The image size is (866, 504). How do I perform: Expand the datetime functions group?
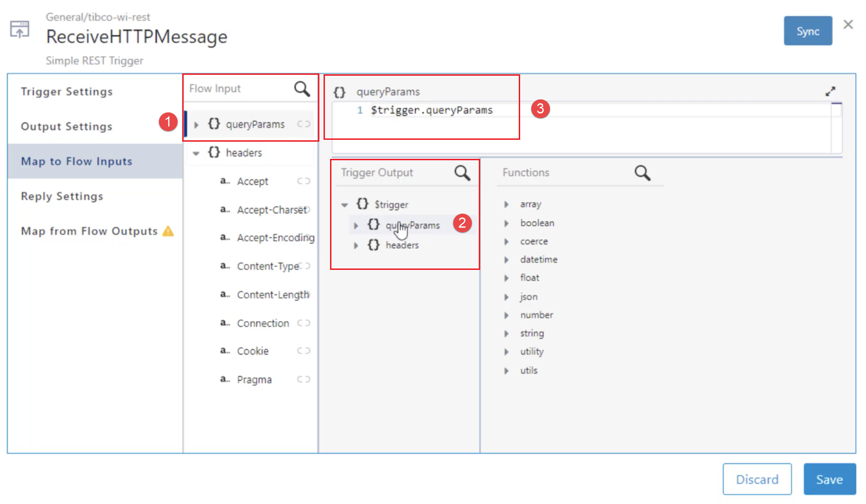click(507, 260)
